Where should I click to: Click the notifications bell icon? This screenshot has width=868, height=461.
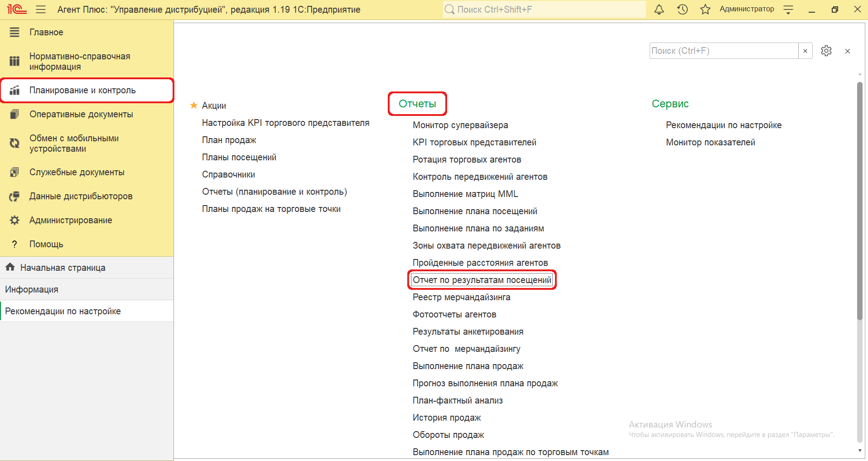click(x=659, y=10)
